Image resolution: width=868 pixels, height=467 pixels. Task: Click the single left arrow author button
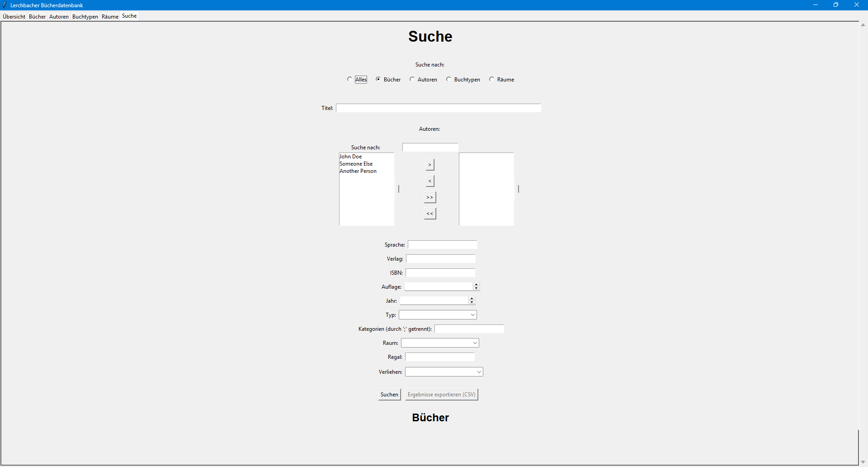pos(429,181)
